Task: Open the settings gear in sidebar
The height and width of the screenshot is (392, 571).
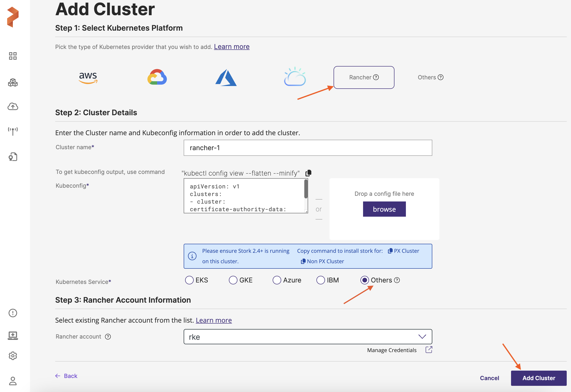Action: [13, 356]
